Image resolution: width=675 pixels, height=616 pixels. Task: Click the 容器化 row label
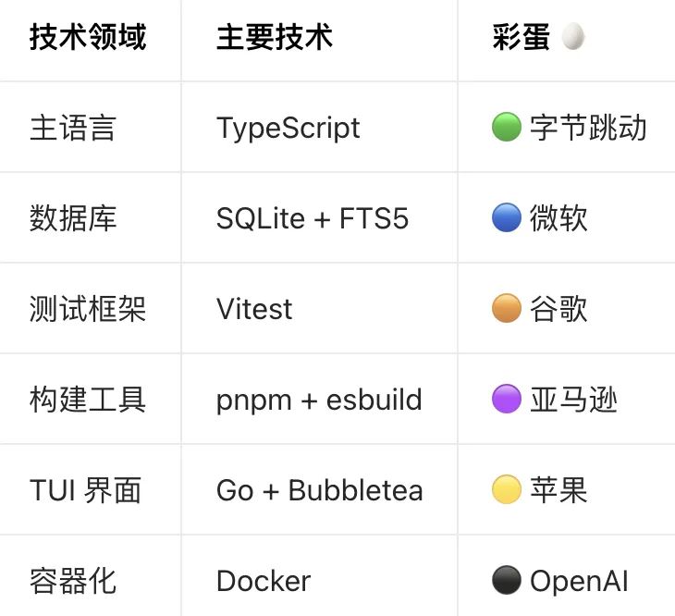click(x=73, y=581)
